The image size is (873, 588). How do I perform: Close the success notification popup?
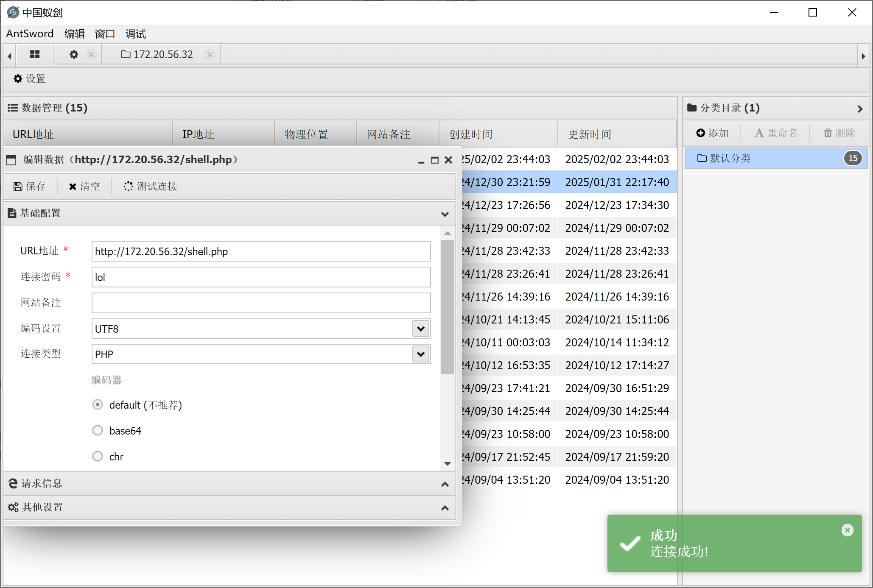(x=847, y=530)
